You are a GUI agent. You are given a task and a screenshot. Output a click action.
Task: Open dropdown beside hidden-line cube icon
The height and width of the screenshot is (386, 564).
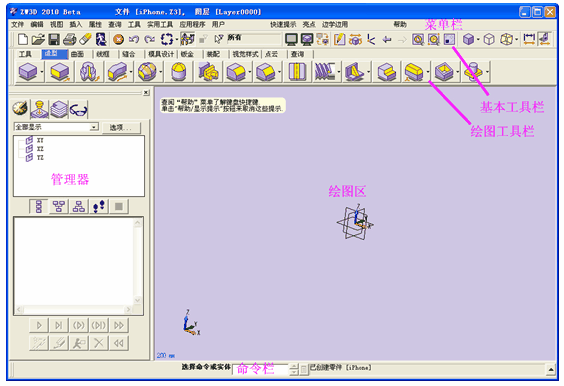(517, 39)
